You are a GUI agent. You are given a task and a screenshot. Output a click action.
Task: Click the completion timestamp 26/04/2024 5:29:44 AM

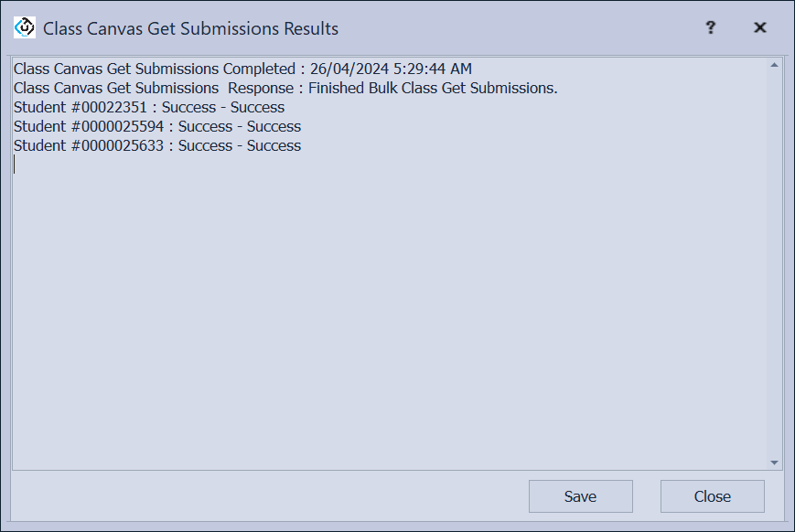coord(390,69)
